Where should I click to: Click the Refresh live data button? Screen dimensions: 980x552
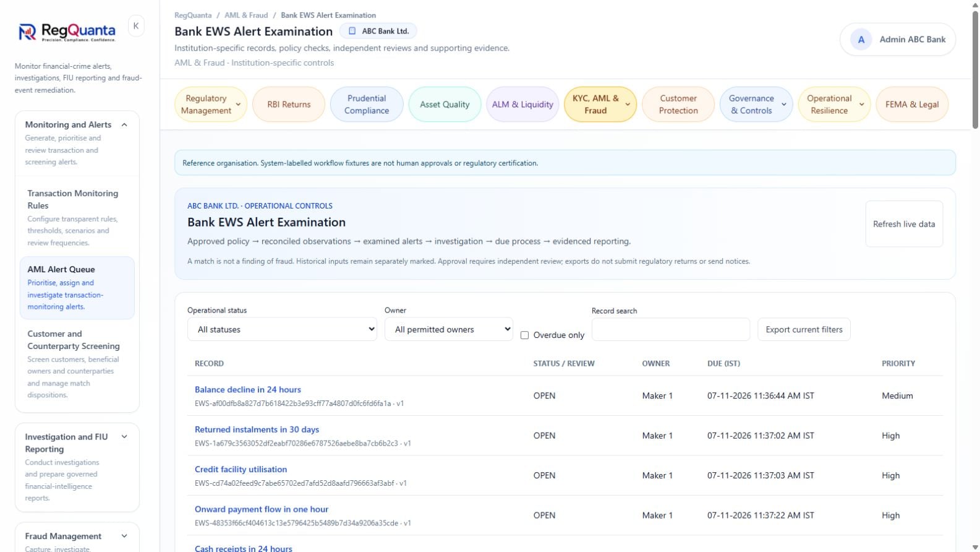(x=904, y=224)
